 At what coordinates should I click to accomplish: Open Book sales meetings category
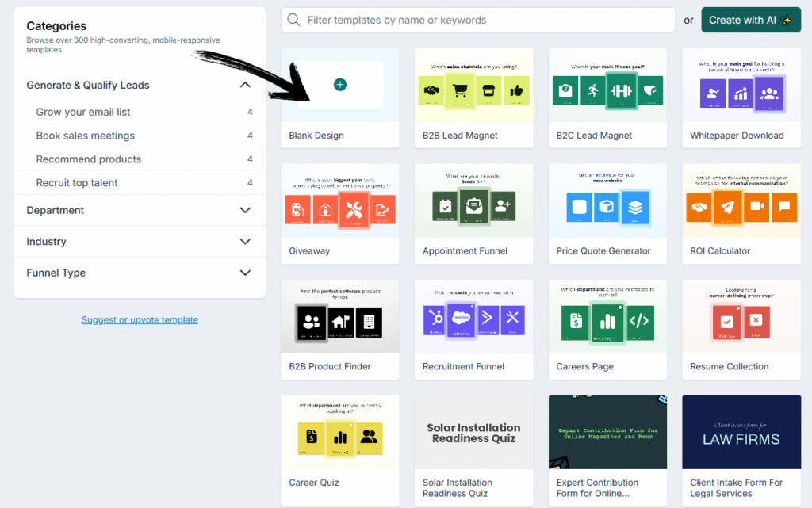pos(86,136)
